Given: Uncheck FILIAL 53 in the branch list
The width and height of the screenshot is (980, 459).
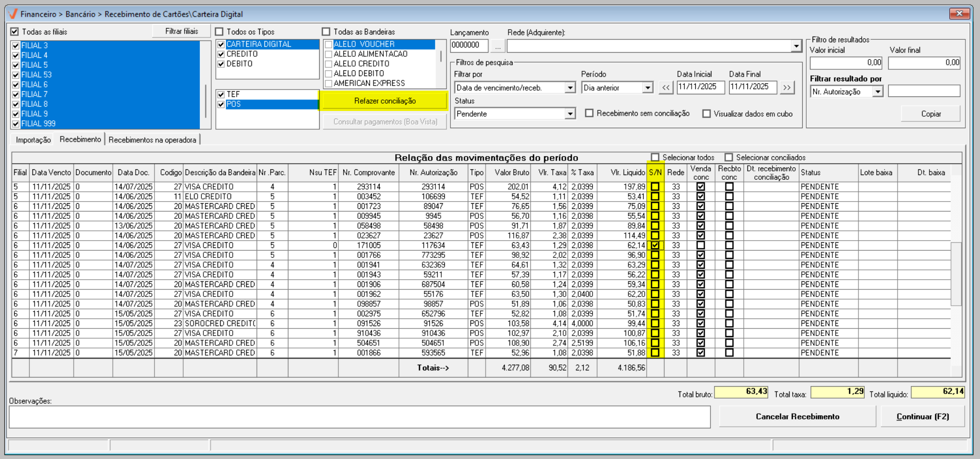Looking at the screenshot, I should (16, 75).
